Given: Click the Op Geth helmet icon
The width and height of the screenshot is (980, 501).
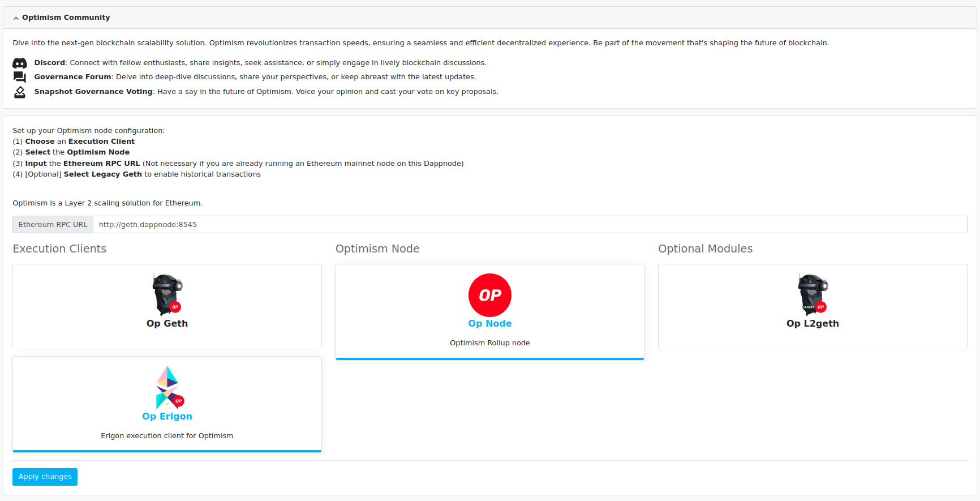Looking at the screenshot, I should coord(167,294).
